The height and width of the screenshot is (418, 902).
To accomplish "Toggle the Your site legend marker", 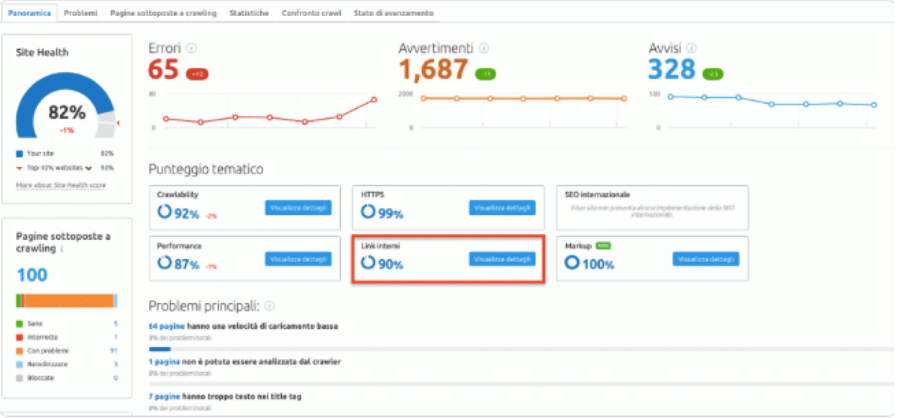I will coord(20,153).
